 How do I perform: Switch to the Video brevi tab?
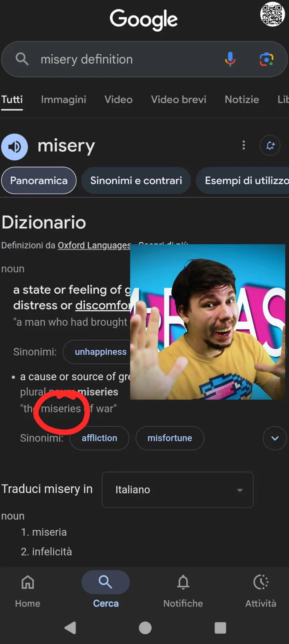[x=179, y=99]
